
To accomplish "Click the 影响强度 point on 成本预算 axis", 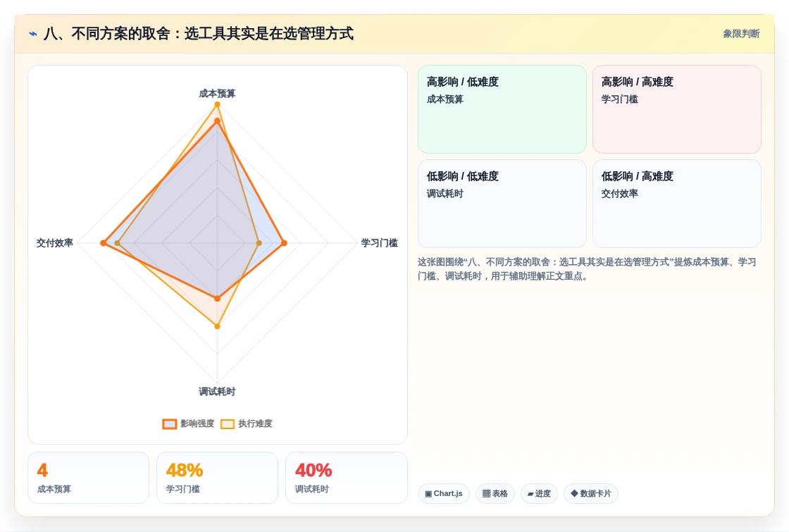I will point(218,121).
